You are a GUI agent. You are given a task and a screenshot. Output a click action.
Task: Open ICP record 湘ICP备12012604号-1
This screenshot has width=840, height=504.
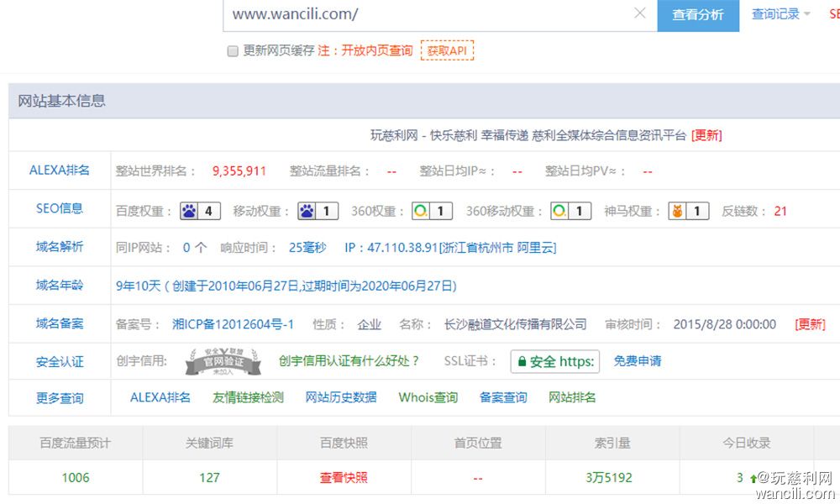(233, 324)
